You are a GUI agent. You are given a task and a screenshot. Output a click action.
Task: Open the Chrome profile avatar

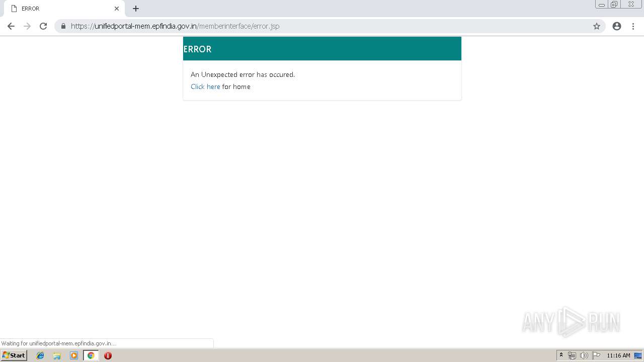click(x=617, y=26)
